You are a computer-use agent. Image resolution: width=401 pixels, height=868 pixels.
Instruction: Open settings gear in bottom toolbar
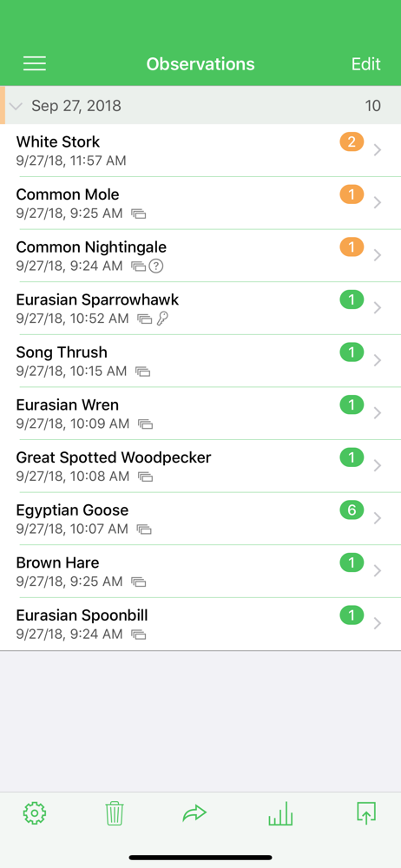pyautogui.click(x=35, y=813)
